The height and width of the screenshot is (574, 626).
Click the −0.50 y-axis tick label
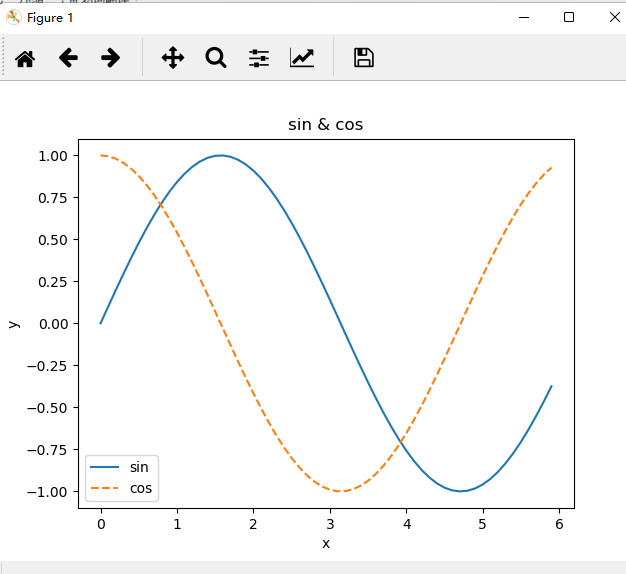coord(47,408)
